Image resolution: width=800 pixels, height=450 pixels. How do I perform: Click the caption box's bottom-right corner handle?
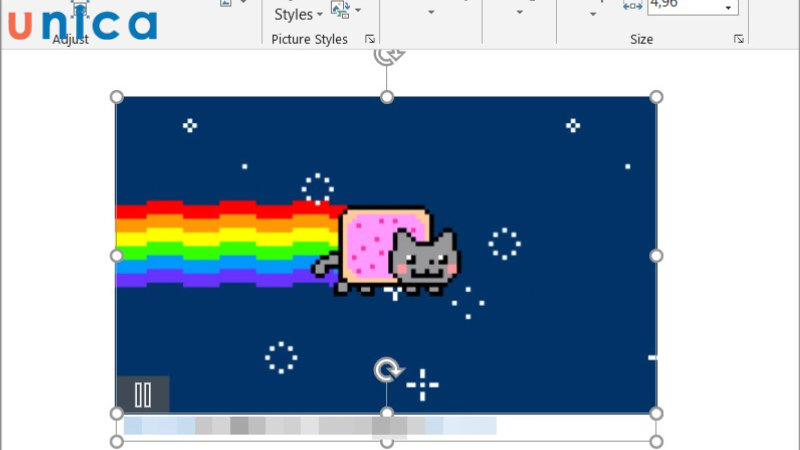tap(657, 442)
